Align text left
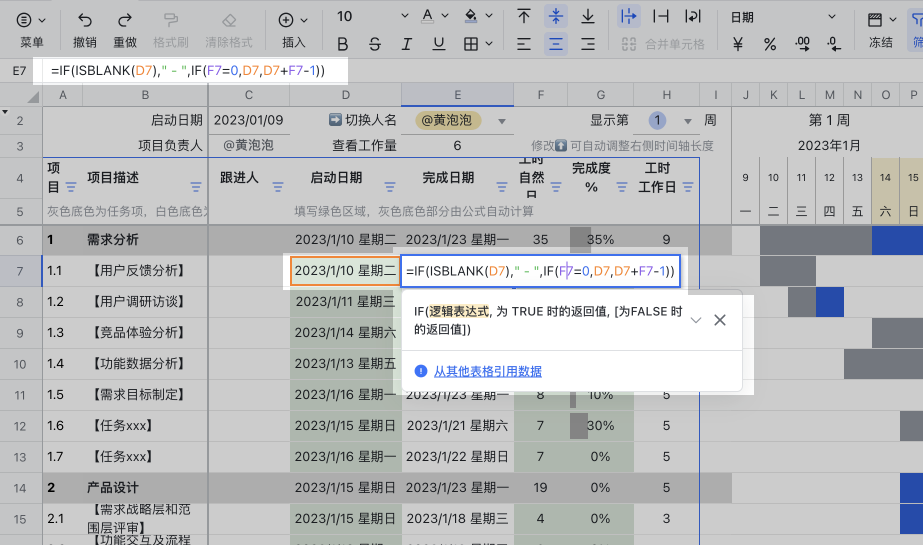The height and width of the screenshot is (545, 923). click(x=524, y=44)
